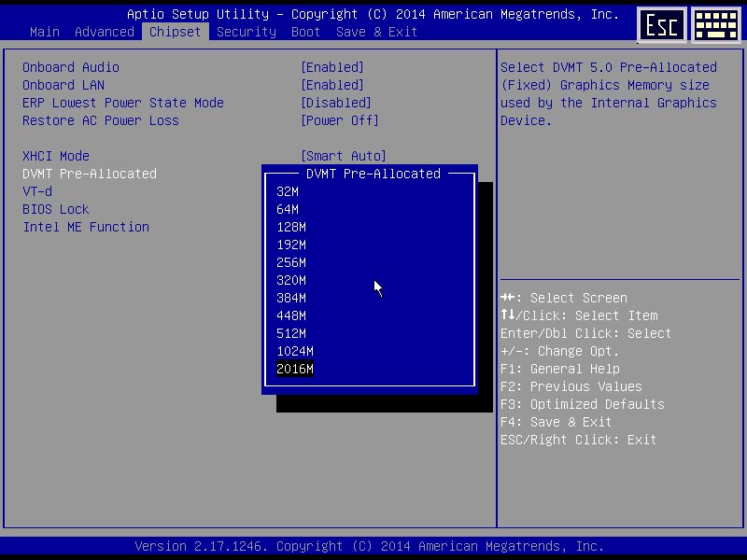This screenshot has width=747, height=560.
Task: Click F2: Previous Values hint
Action: tap(571, 386)
